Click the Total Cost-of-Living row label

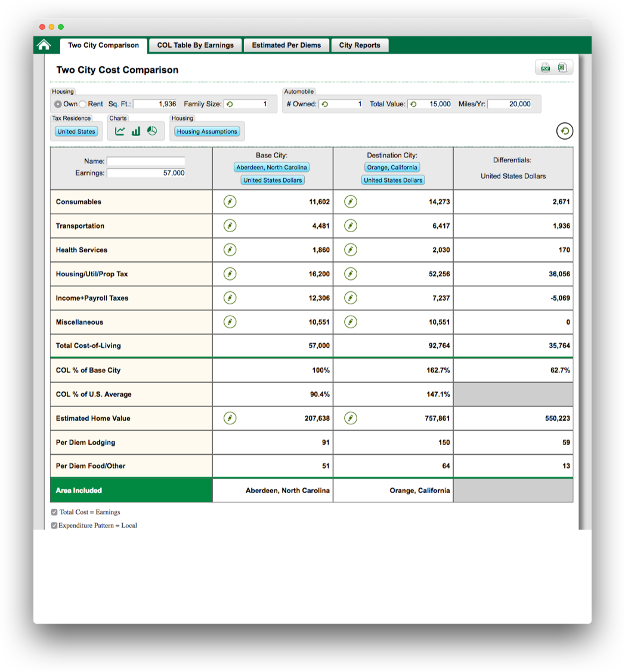[x=88, y=346]
